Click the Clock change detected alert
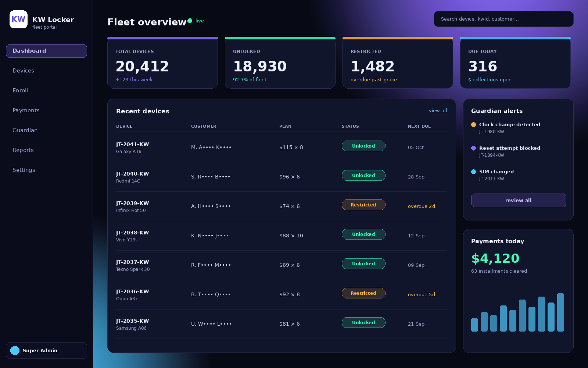This screenshot has width=588, height=368. (510, 124)
